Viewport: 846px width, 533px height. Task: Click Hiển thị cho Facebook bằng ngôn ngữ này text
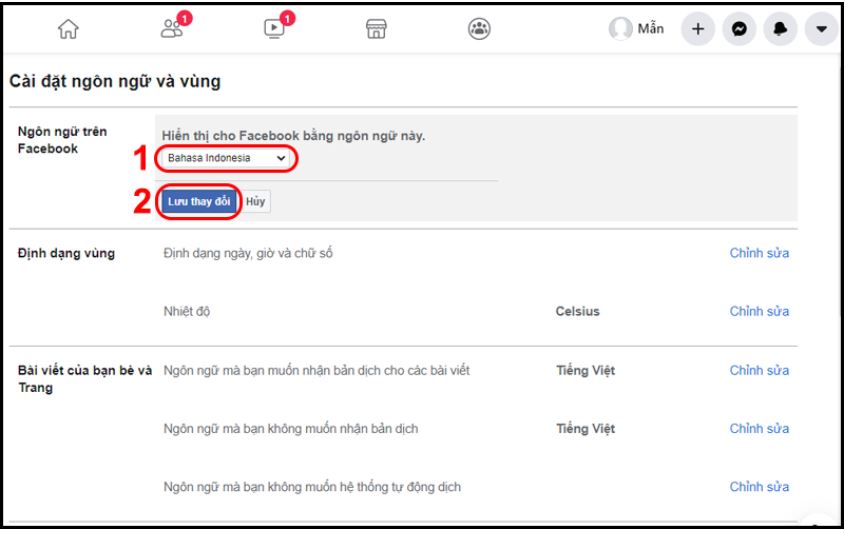(294, 136)
